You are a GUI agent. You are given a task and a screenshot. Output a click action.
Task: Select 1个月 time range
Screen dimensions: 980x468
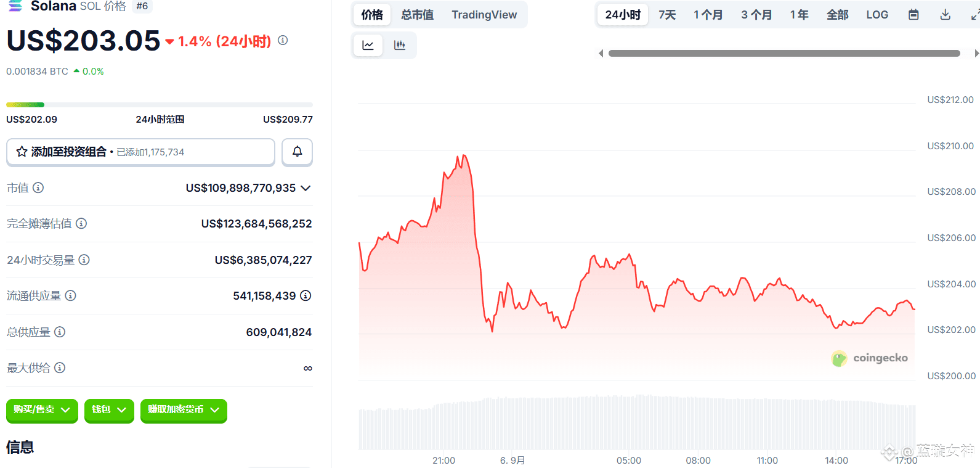click(708, 15)
